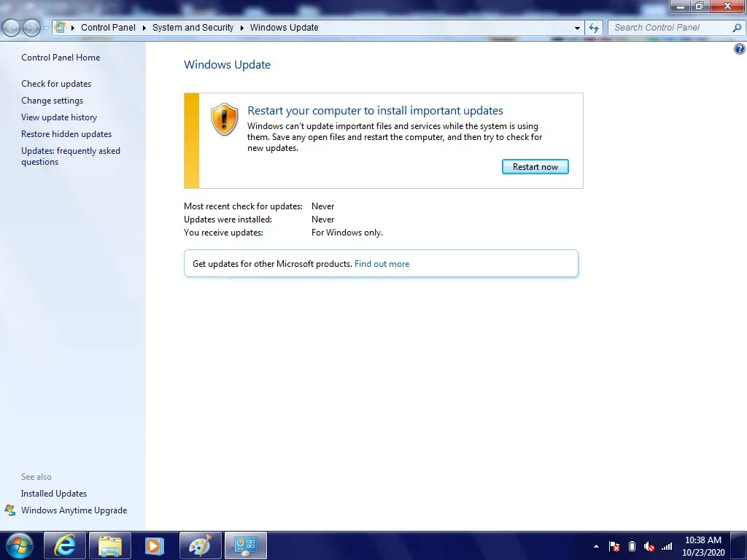Select Control Panel breadcrumb
Screen dimensions: 747x560
pyautogui.click(x=108, y=28)
